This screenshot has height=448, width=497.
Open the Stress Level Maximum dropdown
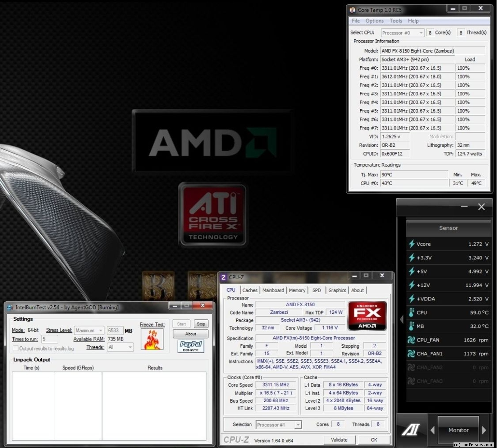click(x=89, y=330)
